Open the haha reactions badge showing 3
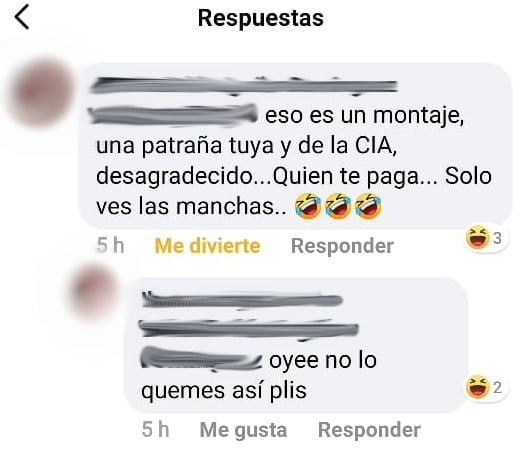531x455 pixels. [485, 238]
